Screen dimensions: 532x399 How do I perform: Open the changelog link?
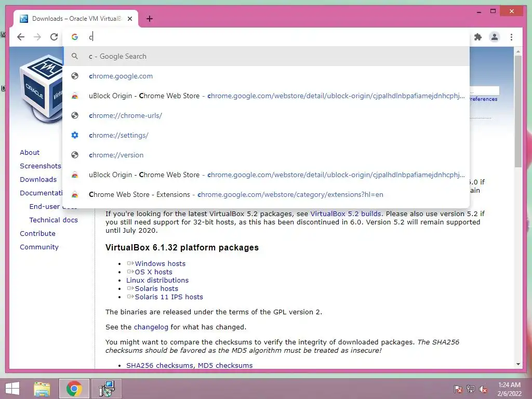click(x=151, y=327)
